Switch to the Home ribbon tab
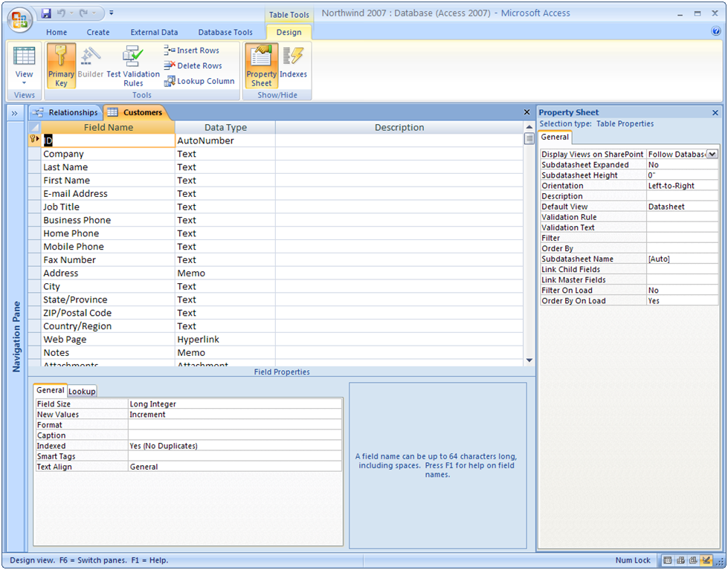The width and height of the screenshot is (728, 570). pos(57,32)
